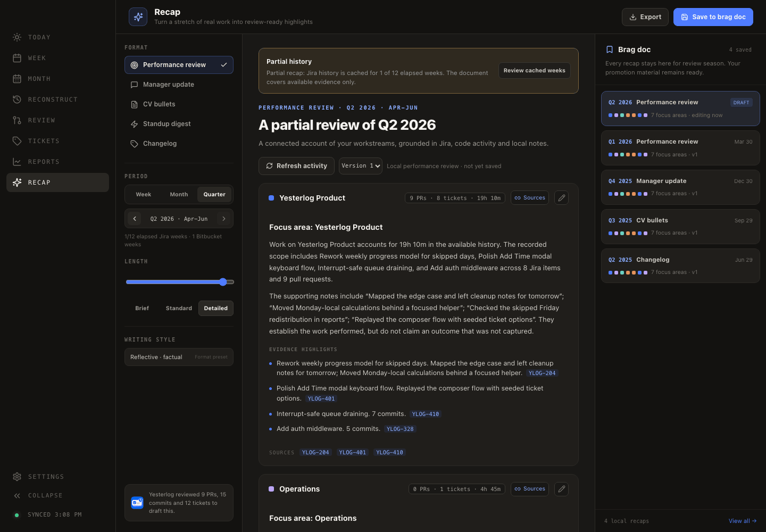Click View all recaps link
Image resolution: width=766 pixels, height=532 pixels.
(x=743, y=521)
